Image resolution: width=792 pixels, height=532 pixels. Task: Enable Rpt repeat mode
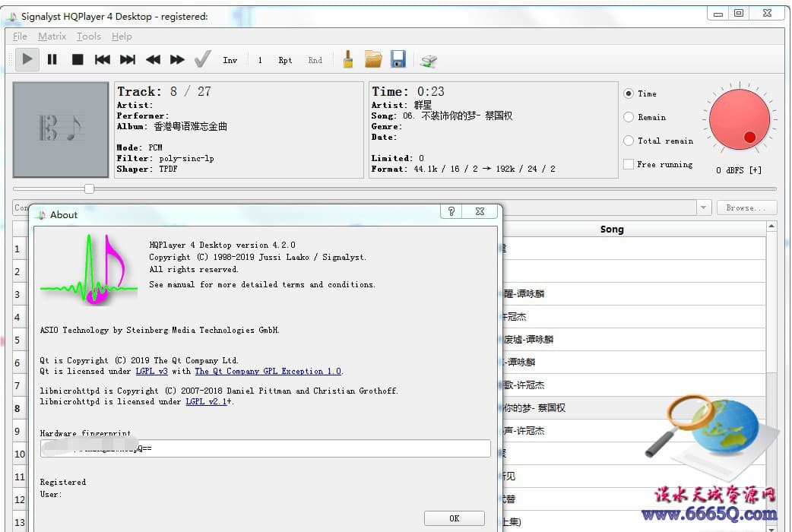pos(285,60)
